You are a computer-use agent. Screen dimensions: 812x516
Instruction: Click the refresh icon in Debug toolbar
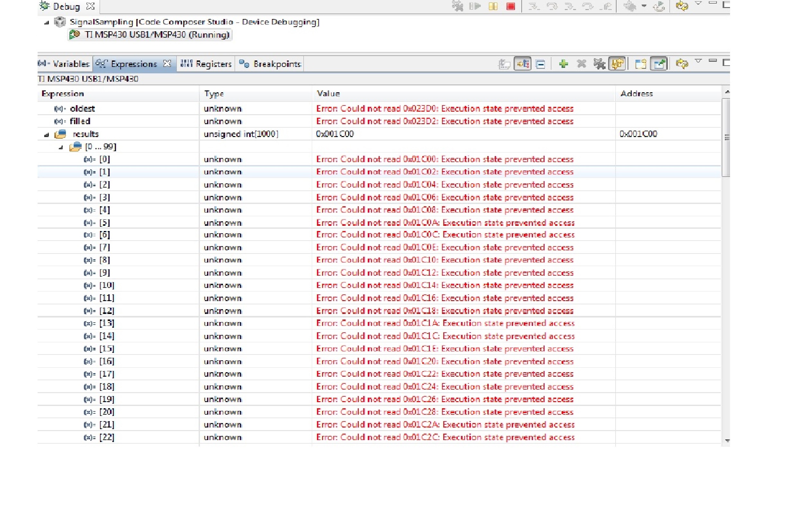[681, 6]
